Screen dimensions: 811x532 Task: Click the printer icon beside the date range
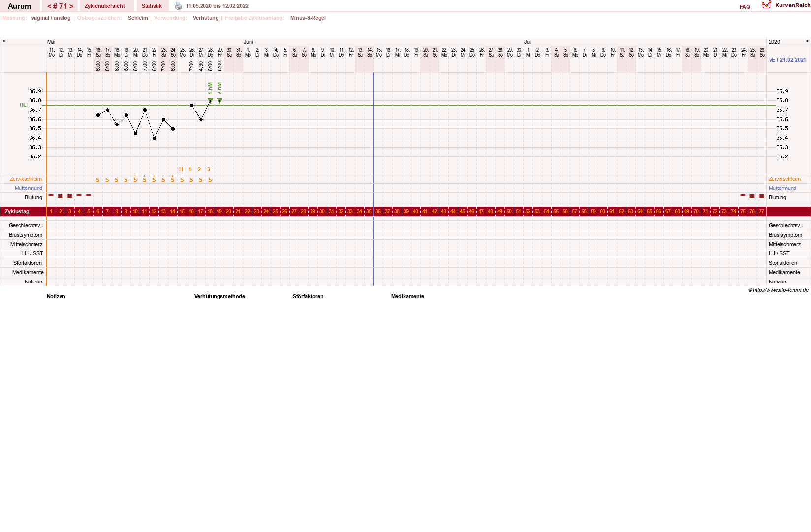[179, 6]
